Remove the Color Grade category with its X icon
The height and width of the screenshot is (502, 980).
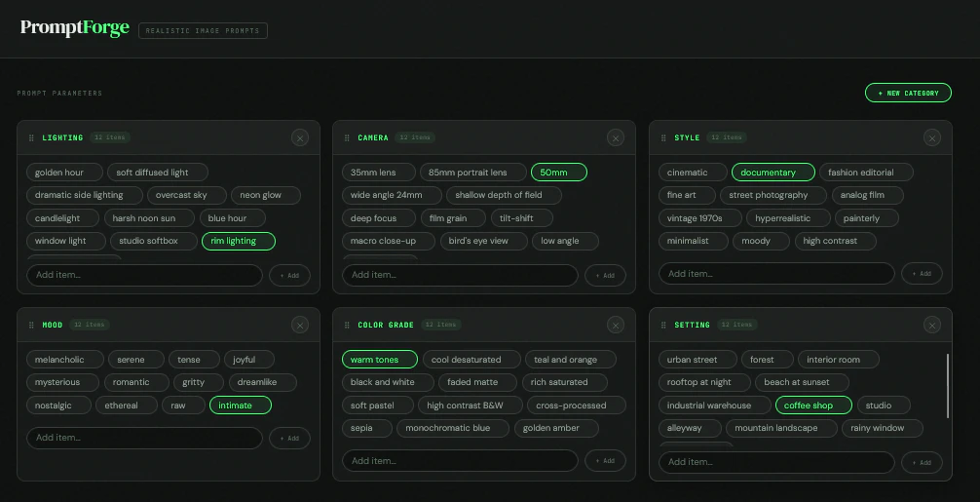[x=616, y=325]
